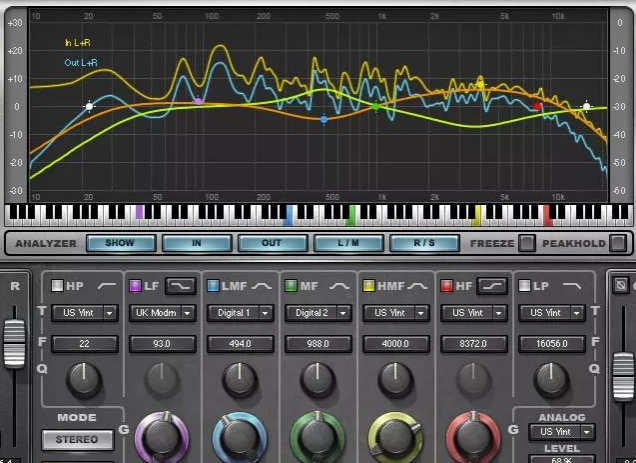Screen dimensions: 636x463
Task: Toggle the red HF band enable box
Action: click(447, 286)
